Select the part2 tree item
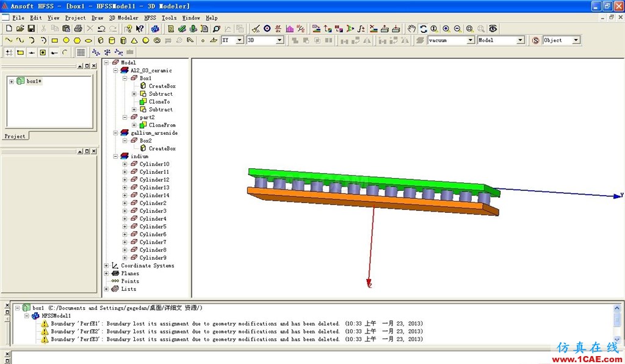This screenshot has width=625, height=364. click(147, 117)
